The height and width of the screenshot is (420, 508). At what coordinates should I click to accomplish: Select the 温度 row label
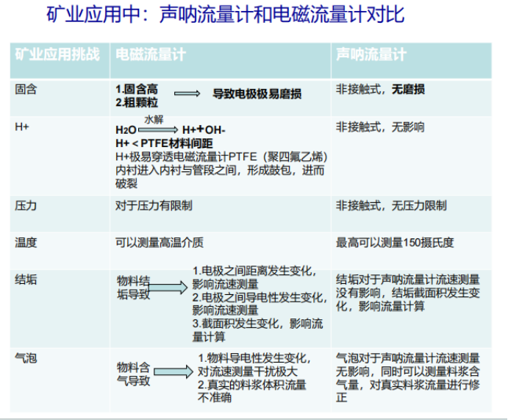point(26,241)
